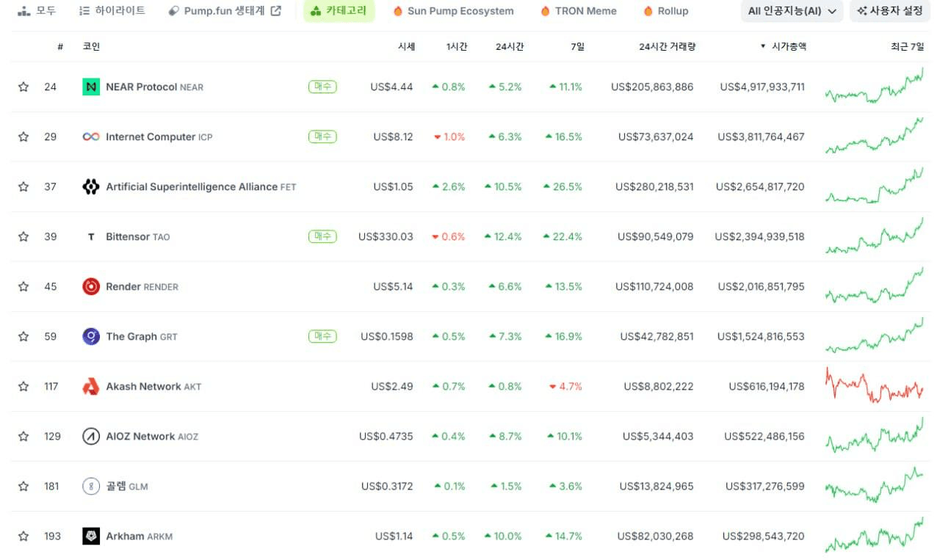Star the 골렘 GLM row
The image size is (940, 560).
tap(23, 486)
